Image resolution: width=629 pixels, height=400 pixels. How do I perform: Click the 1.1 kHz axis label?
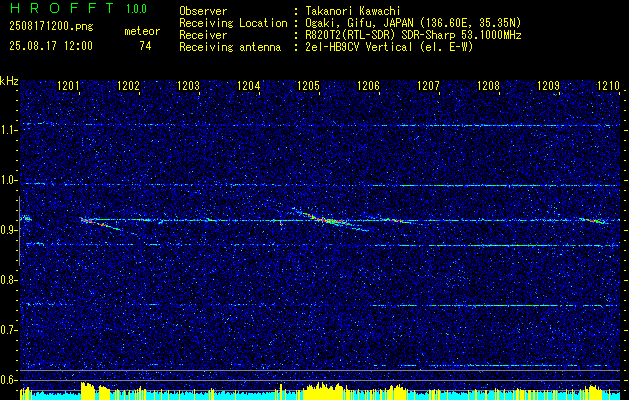8,130
